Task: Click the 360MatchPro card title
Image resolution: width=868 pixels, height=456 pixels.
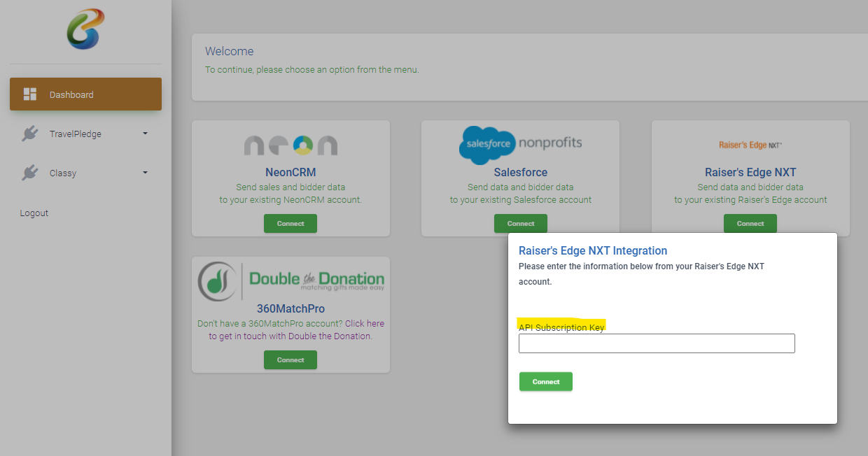Action: tap(290, 308)
